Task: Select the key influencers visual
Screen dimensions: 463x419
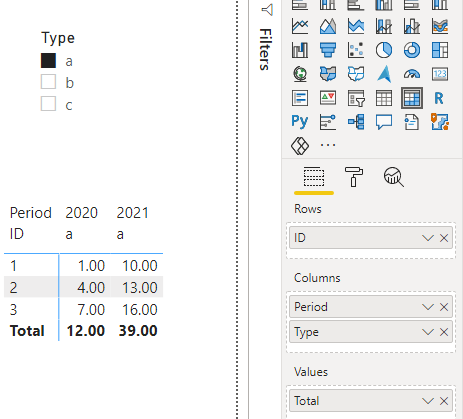Action: click(328, 122)
